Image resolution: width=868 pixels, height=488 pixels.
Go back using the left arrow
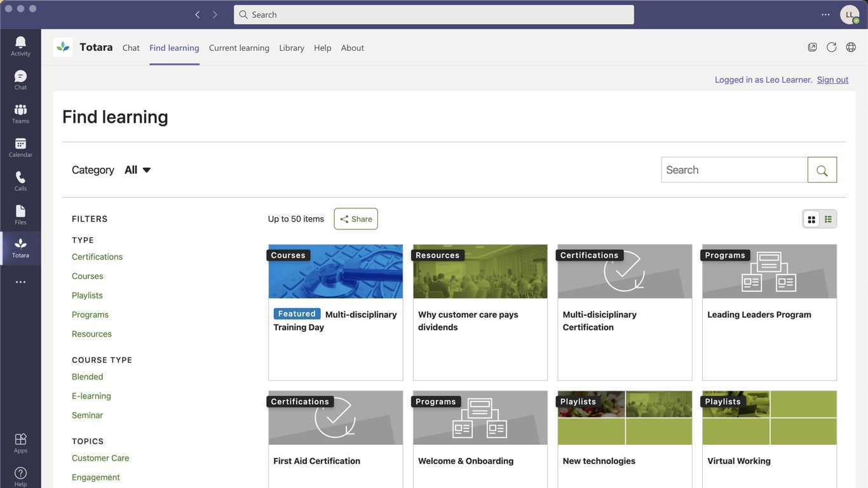point(198,15)
